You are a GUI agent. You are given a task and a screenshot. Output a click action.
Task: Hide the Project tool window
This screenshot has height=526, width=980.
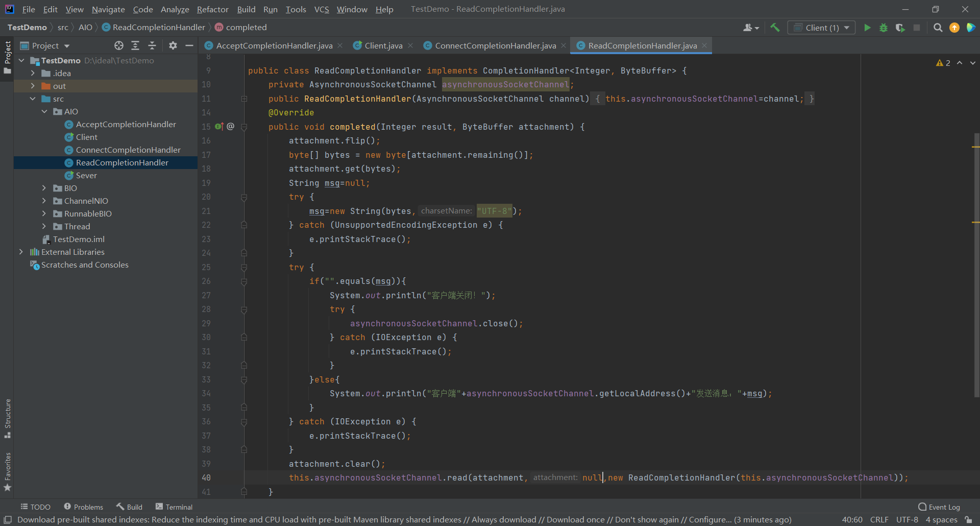coord(189,45)
